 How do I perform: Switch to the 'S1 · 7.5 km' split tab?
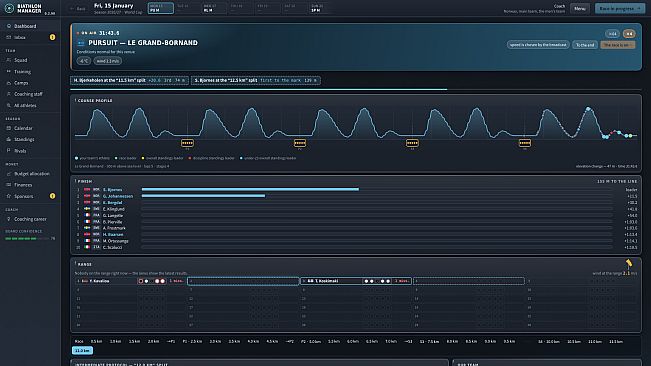429,342
